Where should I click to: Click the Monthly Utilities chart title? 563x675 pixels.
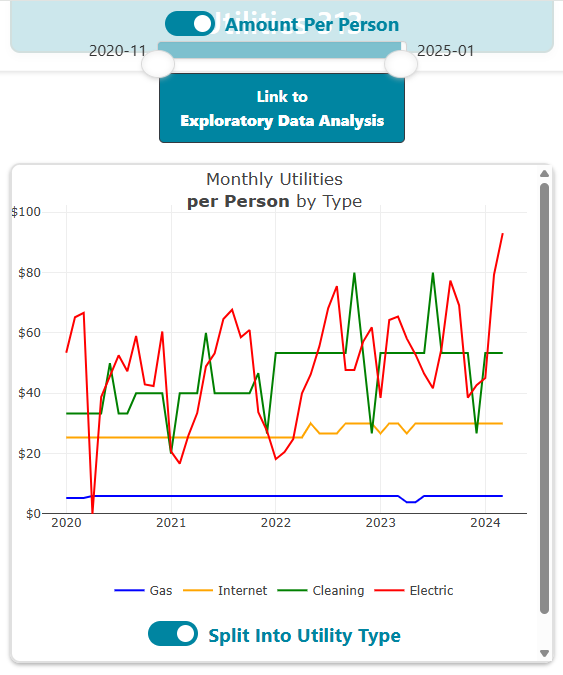point(274,179)
